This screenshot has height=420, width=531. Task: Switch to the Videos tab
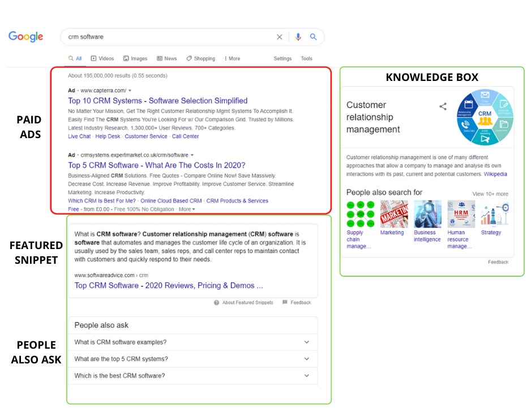(x=102, y=59)
